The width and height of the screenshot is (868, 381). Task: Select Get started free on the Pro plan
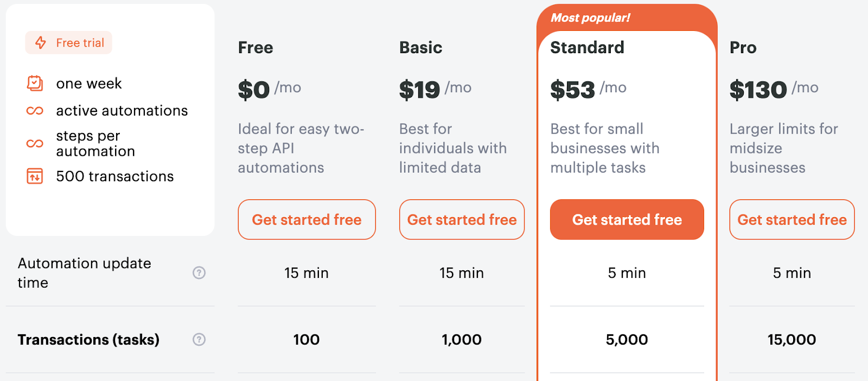point(792,220)
